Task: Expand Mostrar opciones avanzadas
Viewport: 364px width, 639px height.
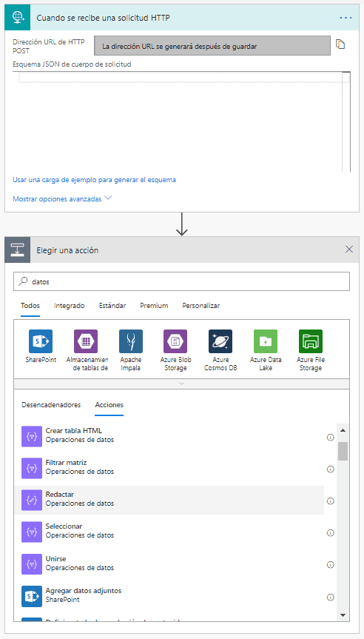Action: point(62,199)
